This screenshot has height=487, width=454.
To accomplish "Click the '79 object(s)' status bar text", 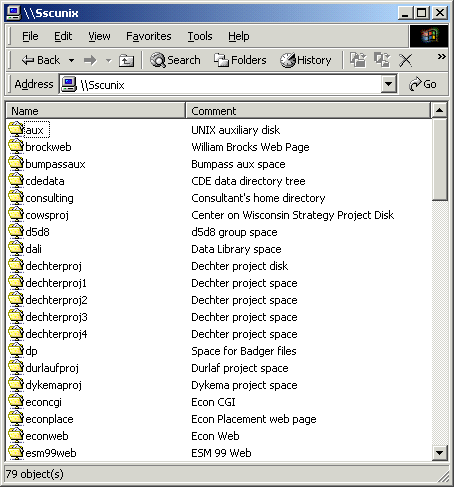I will click(x=34, y=474).
